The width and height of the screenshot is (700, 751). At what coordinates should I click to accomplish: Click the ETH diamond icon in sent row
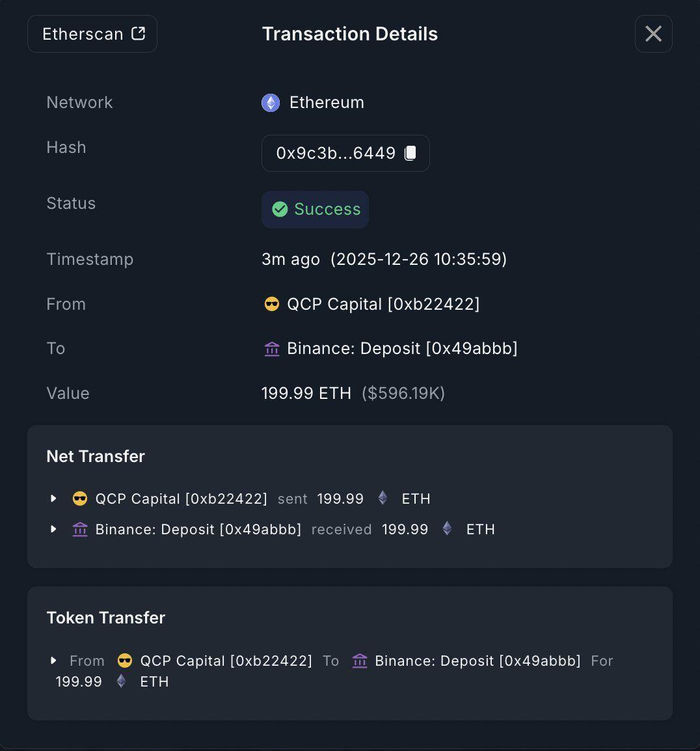click(382, 498)
